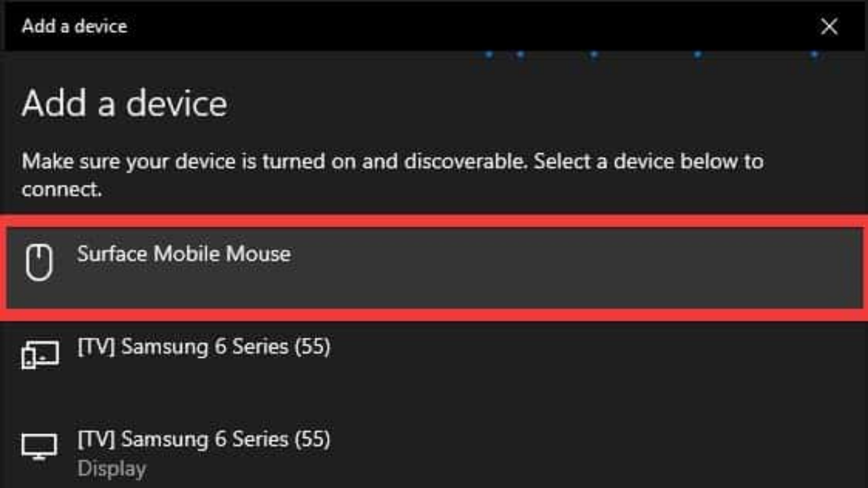Viewport: 868px width, 488px height.
Task: Click the large Add a device heading
Action: click(124, 103)
